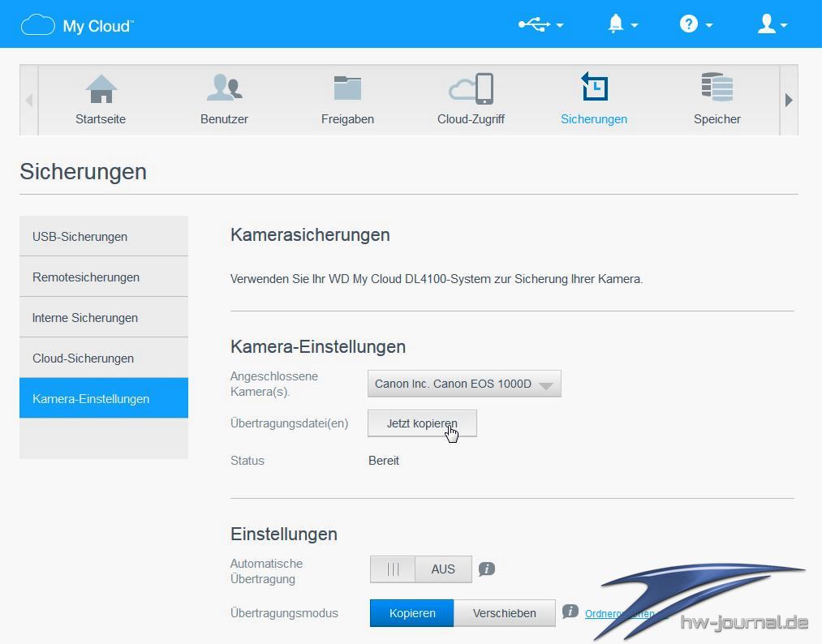The width and height of the screenshot is (822, 644).
Task: Select Kopieren transfer mode
Action: click(411, 613)
